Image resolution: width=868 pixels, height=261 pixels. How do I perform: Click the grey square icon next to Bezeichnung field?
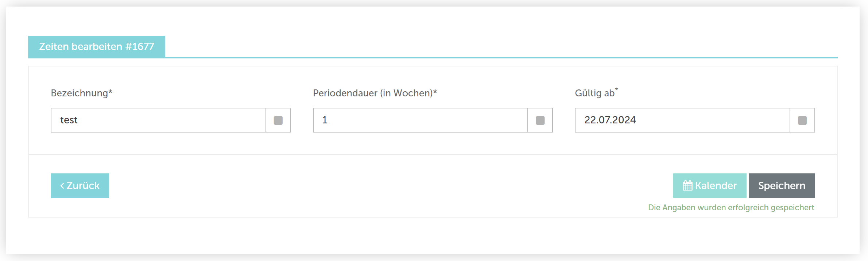(278, 120)
